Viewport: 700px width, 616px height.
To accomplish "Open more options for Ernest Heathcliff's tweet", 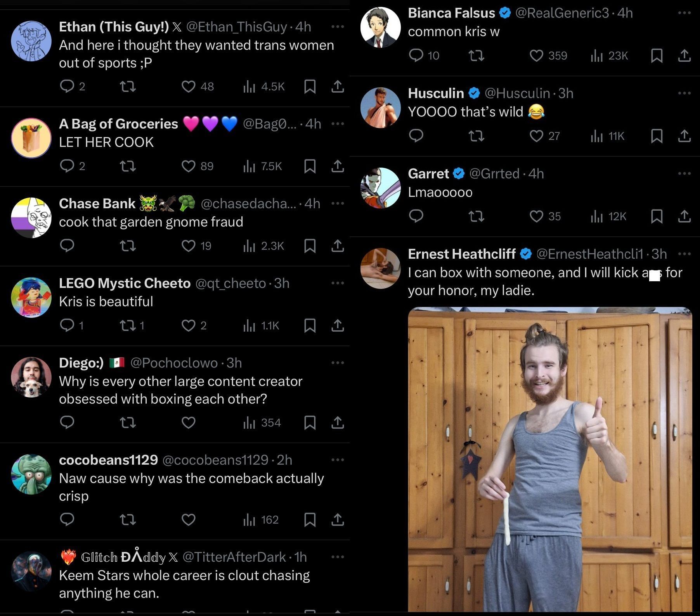I will [x=684, y=254].
